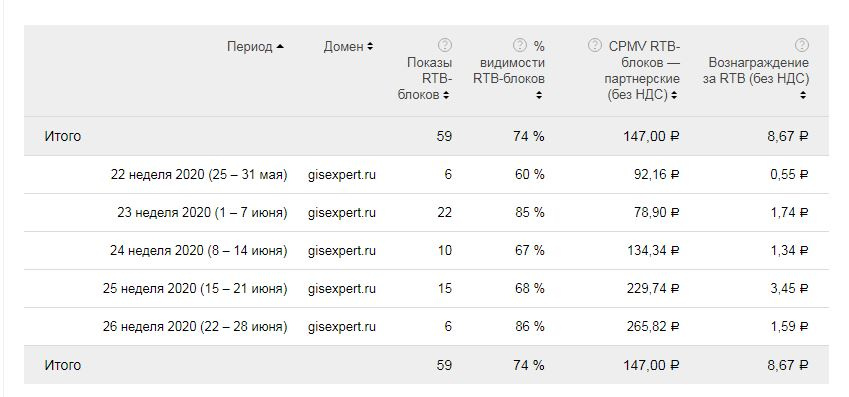The image size is (849, 397).
Task: Click the Домен column header label
Action: [x=344, y=47]
